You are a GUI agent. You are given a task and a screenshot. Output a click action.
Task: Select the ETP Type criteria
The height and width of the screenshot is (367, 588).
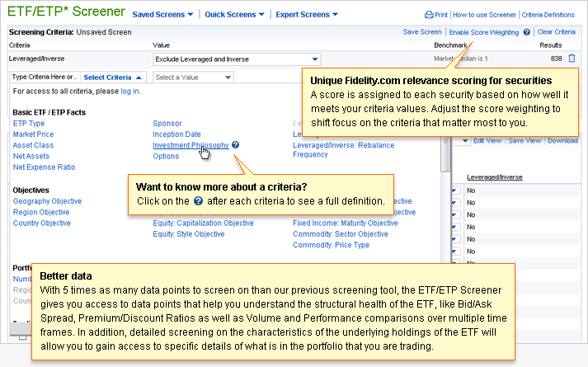pos(29,124)
